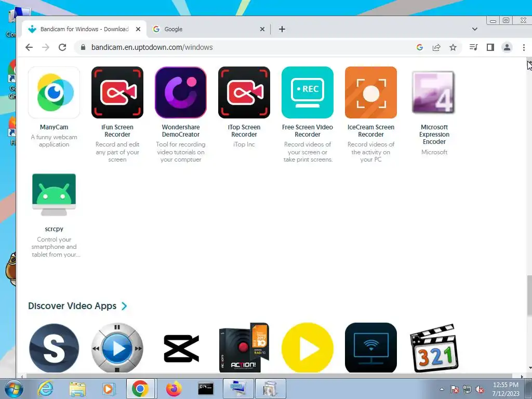Open the wireless monitor app icon

(x=371, y=348)
